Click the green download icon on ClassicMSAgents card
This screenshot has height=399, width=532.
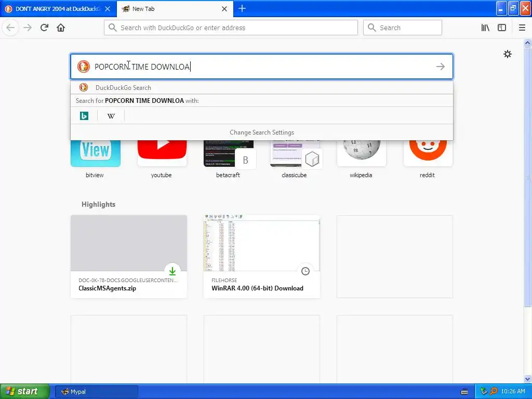172,271
